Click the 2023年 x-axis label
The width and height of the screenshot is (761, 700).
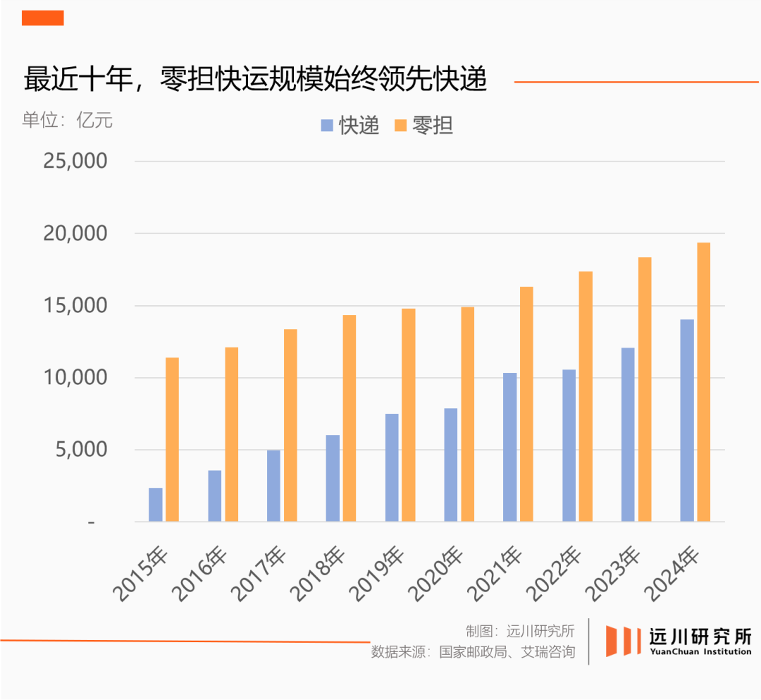click(612, 574)
